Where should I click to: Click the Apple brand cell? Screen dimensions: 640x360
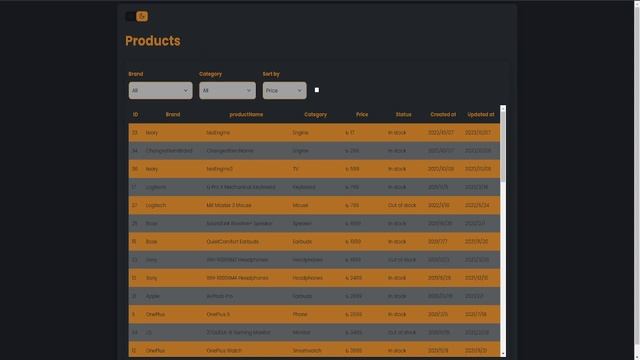tap(153, 296)
